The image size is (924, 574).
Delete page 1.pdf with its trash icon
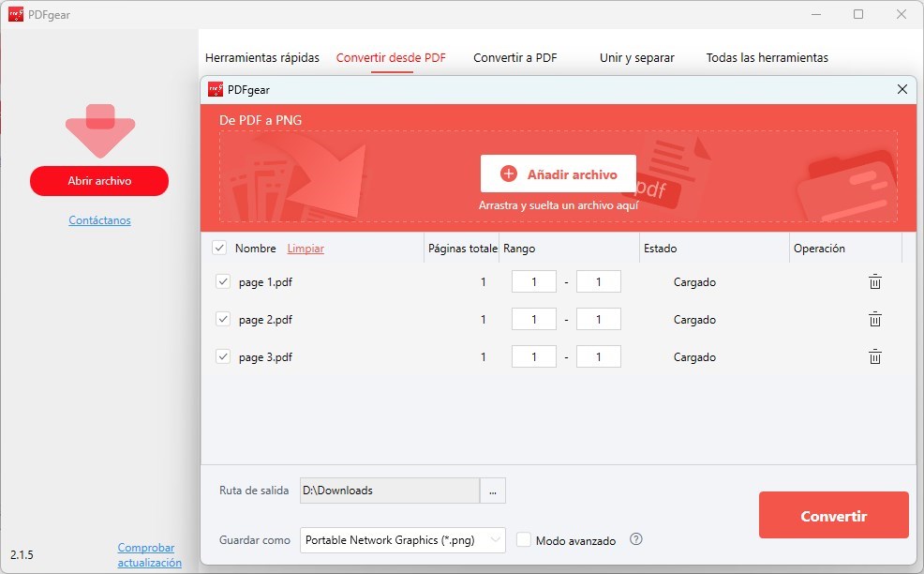[x=875, y=282]
